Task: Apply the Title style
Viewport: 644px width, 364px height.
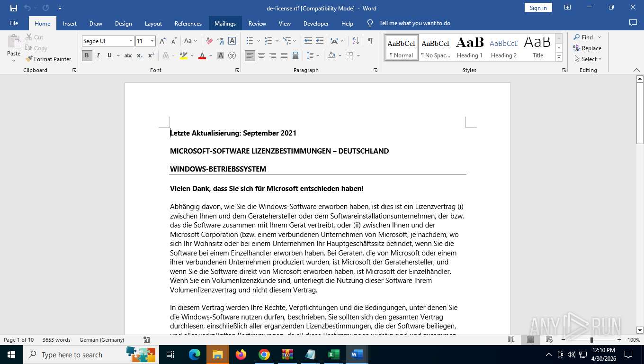Action: 538,47
